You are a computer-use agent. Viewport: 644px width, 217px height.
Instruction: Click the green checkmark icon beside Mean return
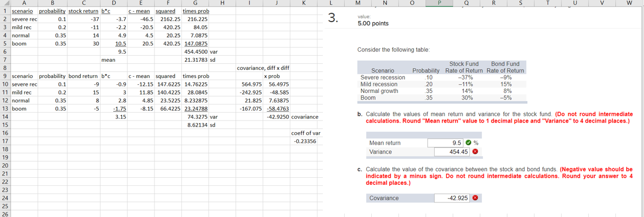tap(468, 143)
